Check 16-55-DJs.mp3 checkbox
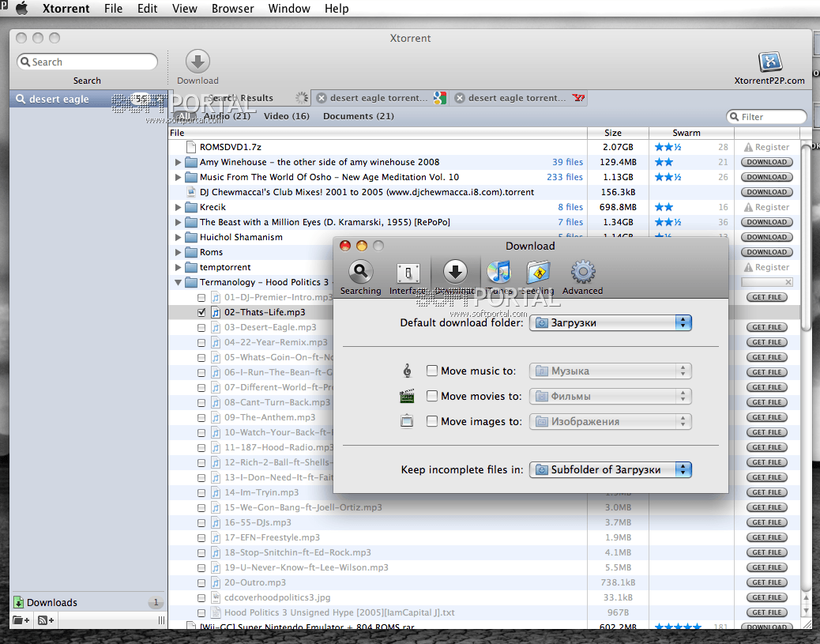820x644 pixels. click(201, 522)
